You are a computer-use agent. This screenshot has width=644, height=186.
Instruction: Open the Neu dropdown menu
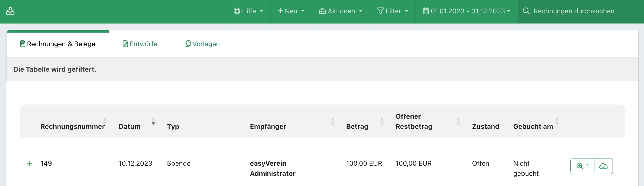pos(291,11)
